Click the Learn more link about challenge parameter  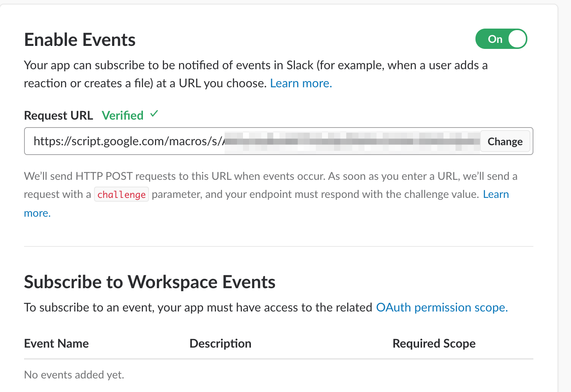click(x=496, y=194)
